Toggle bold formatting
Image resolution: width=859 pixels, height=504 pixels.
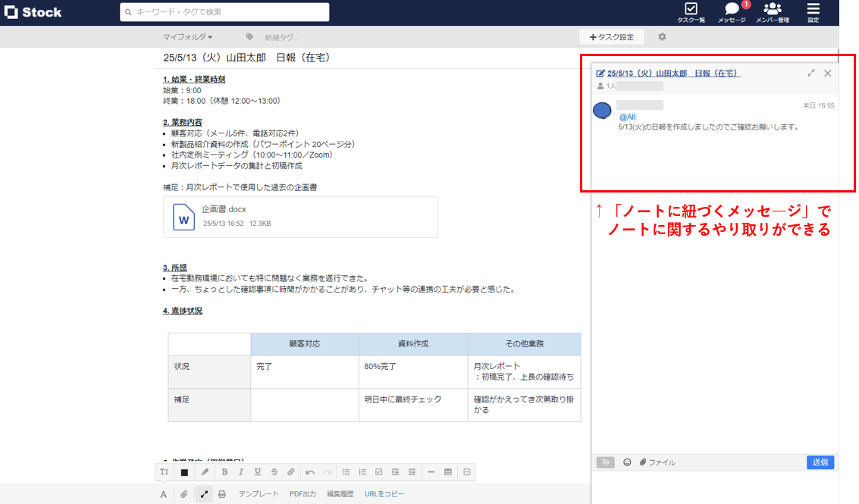pyautogui.click(x=224, y=471)
